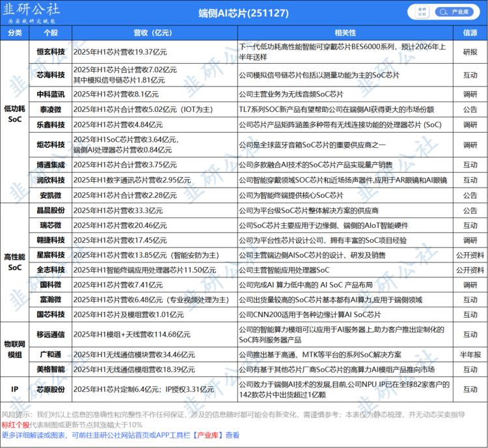
Task: Click the 韭研公社 app icon beside the search pill
Action: (x=422, y=12)
